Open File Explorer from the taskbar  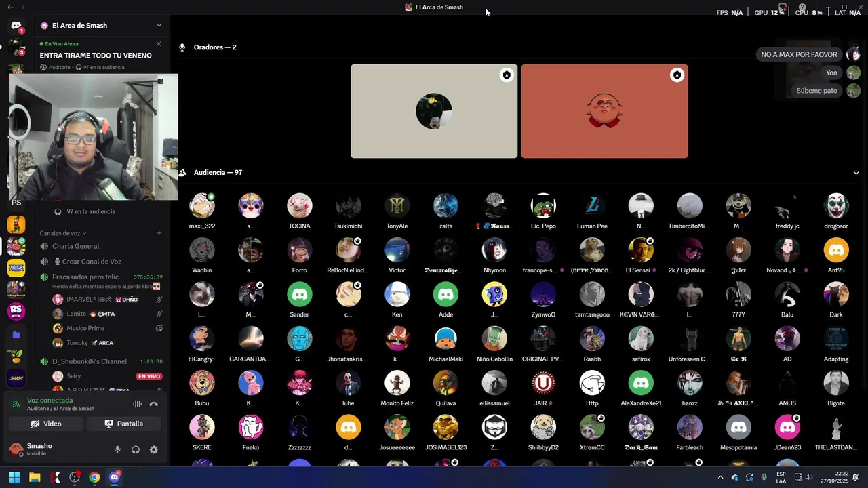tap(35, 477)
